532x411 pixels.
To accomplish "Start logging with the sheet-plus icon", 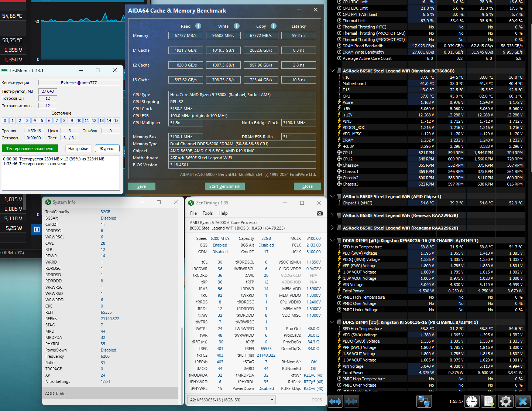I will click(x=489, y=401).
